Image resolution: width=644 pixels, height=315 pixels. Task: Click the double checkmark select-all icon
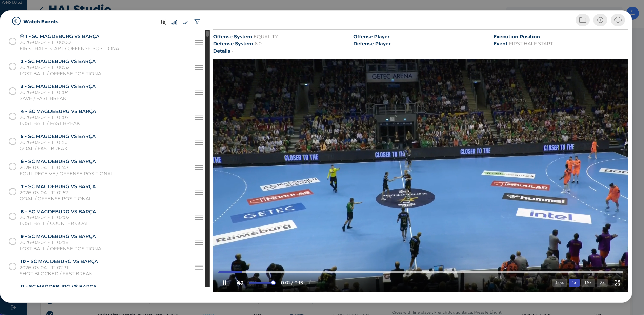click(185, 22)
